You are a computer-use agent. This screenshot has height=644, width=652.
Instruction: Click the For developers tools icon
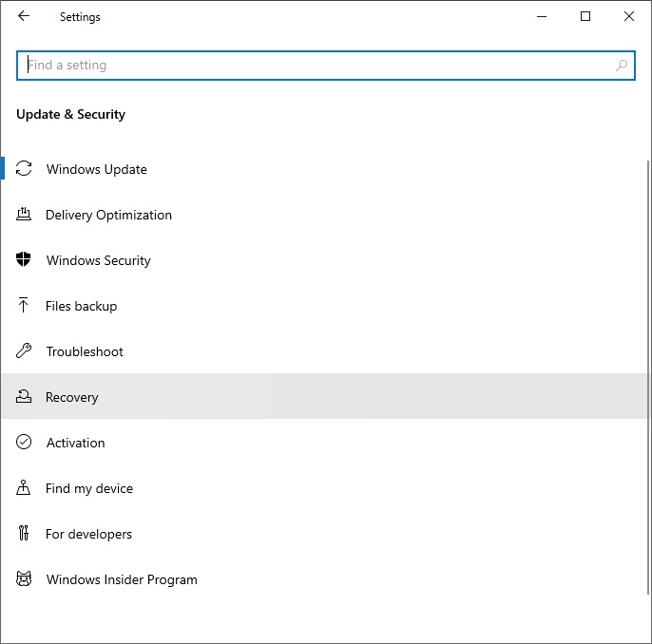[24, 534]
